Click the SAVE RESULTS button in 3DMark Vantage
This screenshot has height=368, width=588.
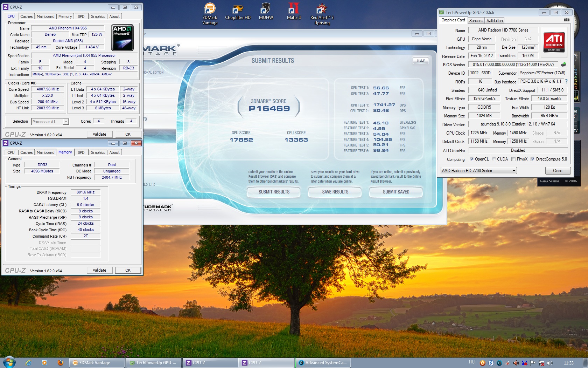[x=335, y=192]
